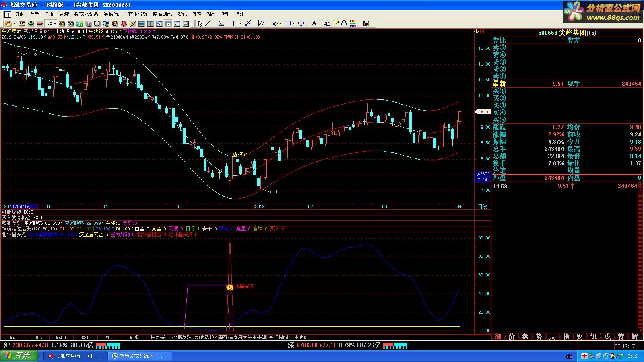Viewport: 644px width, 362px height.
Task: Click the red horizontal double-arrow icon
Action: (40, 24)
